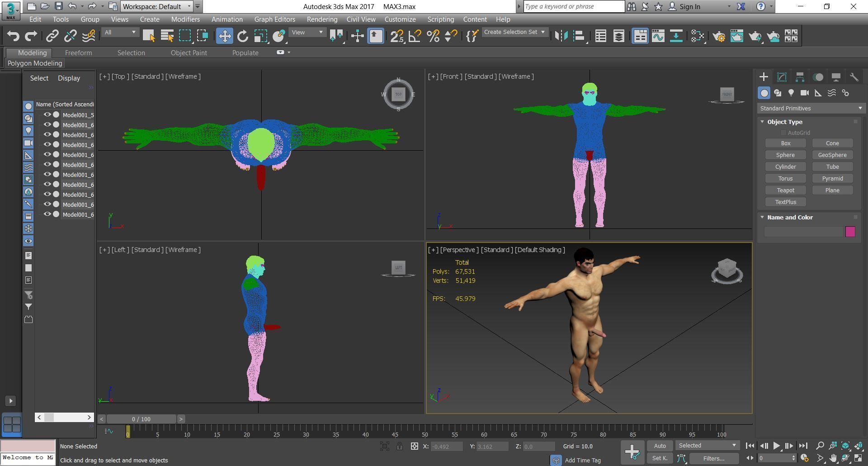This screenshot has width=868, height=466.
Task: Select the Select and Uniform Scale tool
Action: tap(261, 36)
